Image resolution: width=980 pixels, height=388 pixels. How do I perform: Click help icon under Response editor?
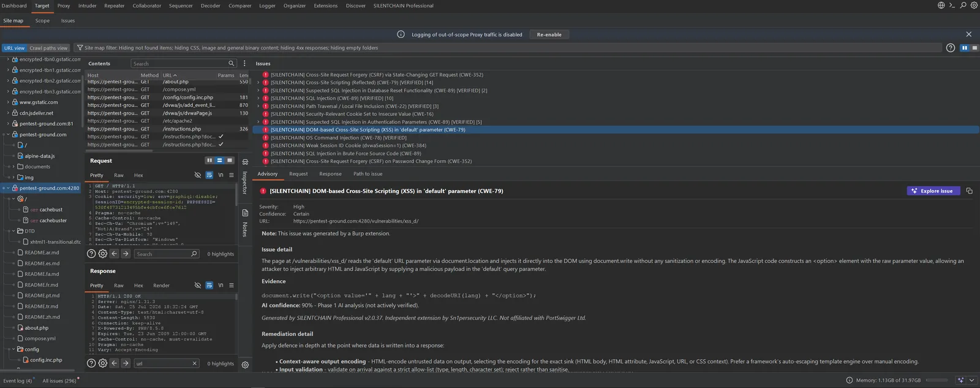tap(91, 363)
